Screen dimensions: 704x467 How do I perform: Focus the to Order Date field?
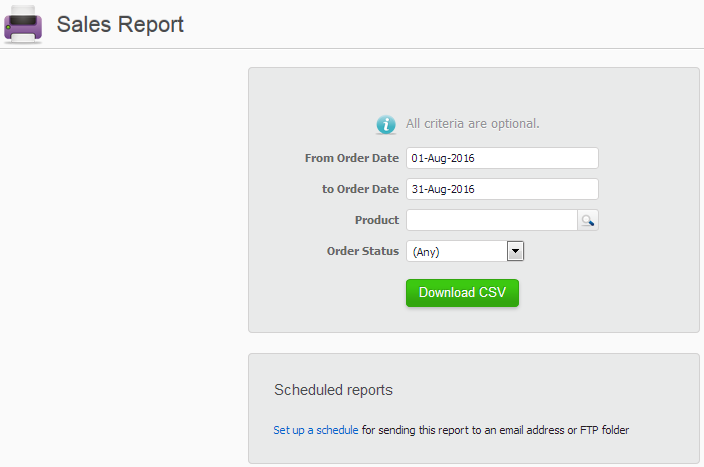(x=502, y=189)
